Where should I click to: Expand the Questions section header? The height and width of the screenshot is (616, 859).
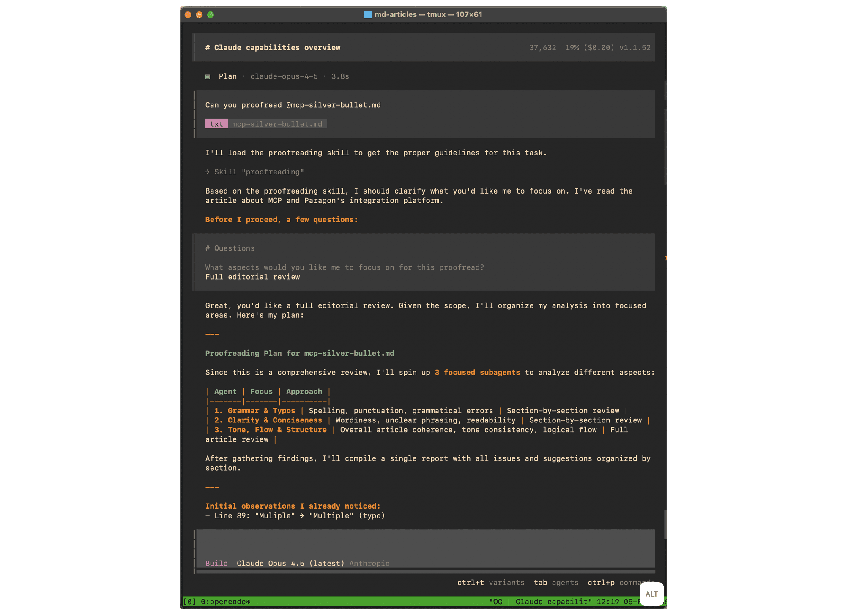pos(230,248)
